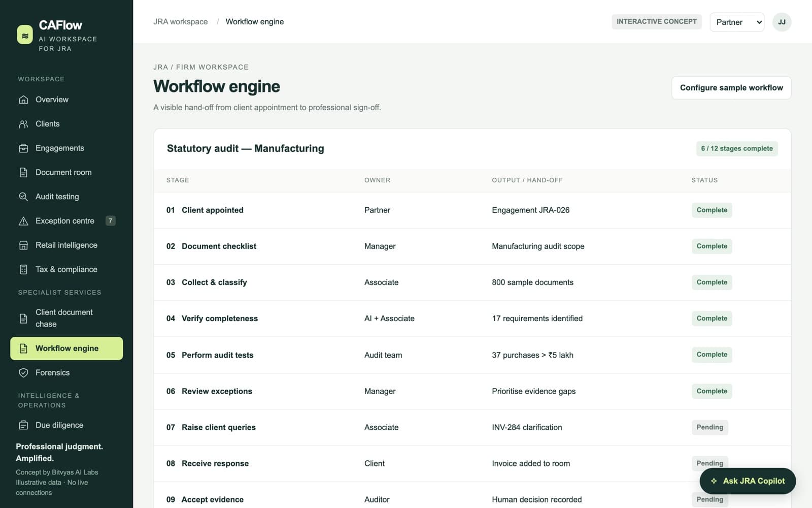Click the Document room file icon
Image resolution: width=812 pixels, height=508 pixels.
[23, 173]
